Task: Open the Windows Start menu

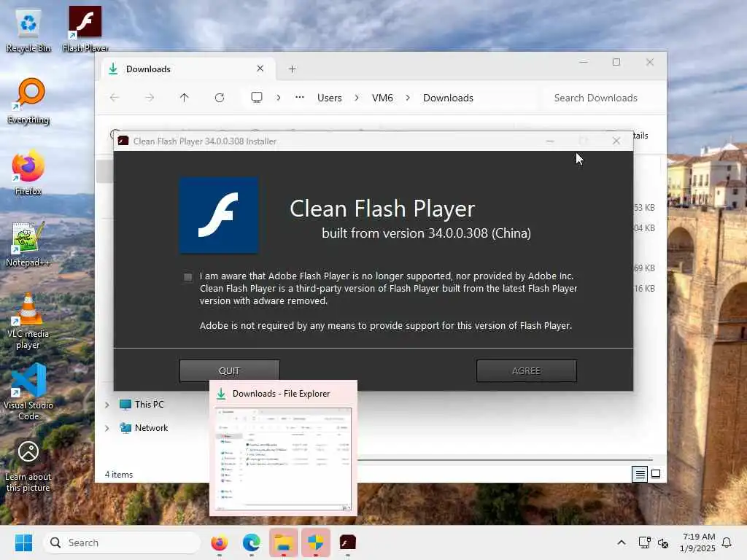Action: click(23, 542)
